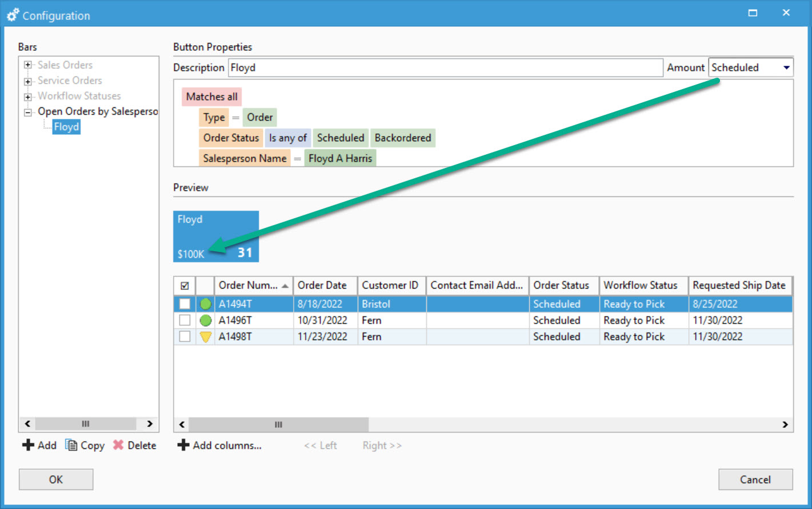Click the green circle icon on the A1494T row
This screenshot has width=812, height=509.
pyautogui.click(x=205, y=303)
